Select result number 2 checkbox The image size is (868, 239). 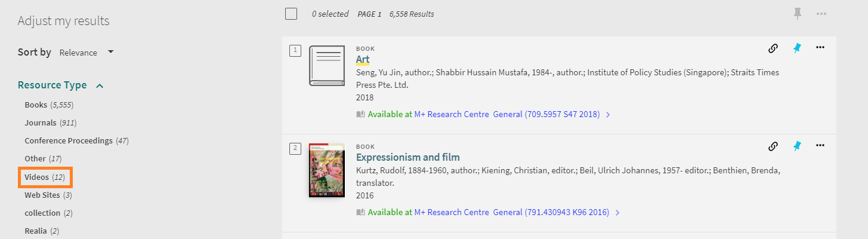click(295, 148)
